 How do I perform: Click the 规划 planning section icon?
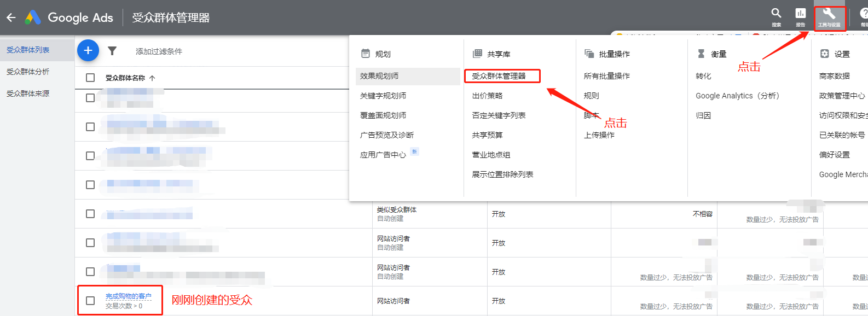pyautogui.click(x=366, y=54)
